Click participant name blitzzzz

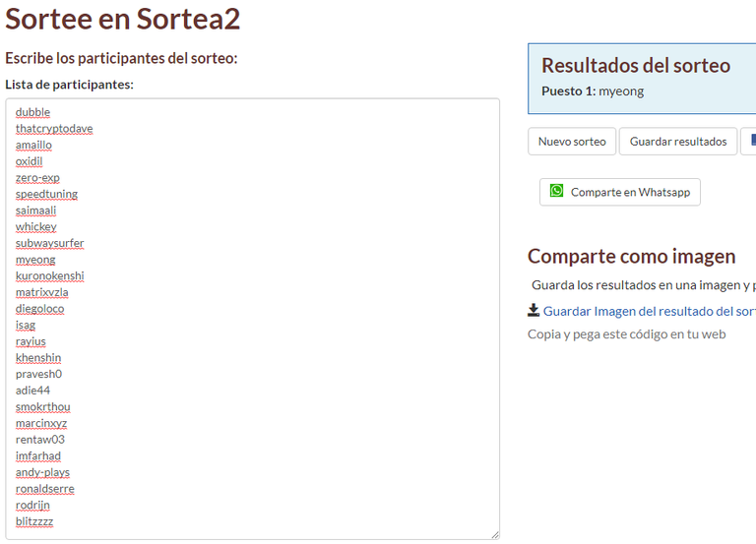tap(34, 521)
